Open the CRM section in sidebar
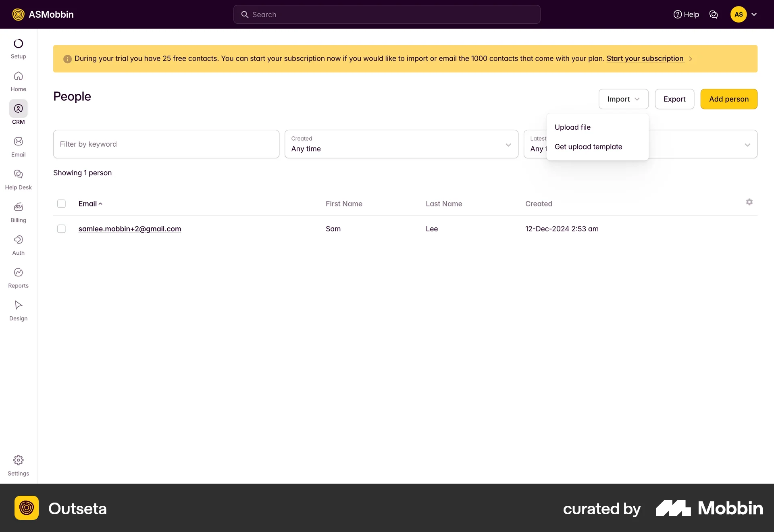This screenshot has height=532, width=774. click(x=18, y=113)
